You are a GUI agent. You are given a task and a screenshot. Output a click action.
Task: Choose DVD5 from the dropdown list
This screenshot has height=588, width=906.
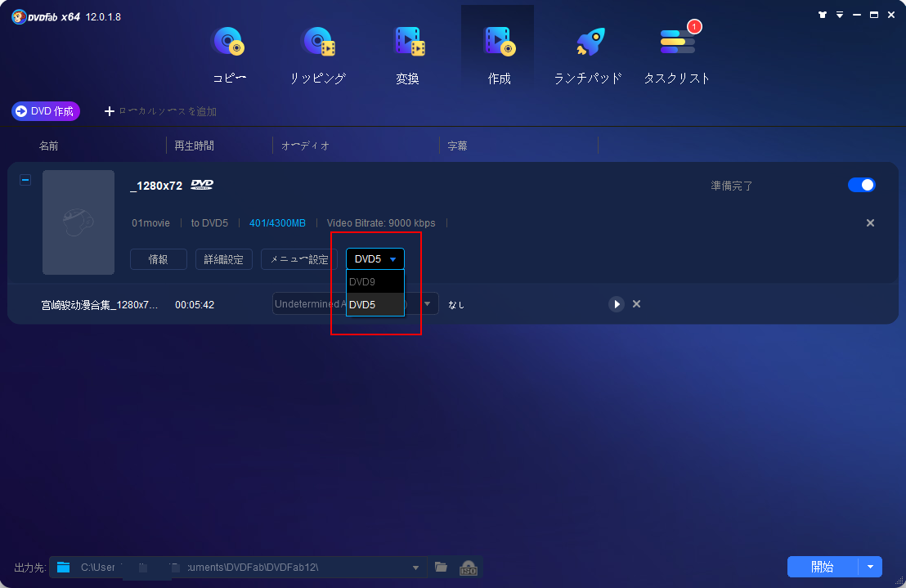[x=375, y=304]
